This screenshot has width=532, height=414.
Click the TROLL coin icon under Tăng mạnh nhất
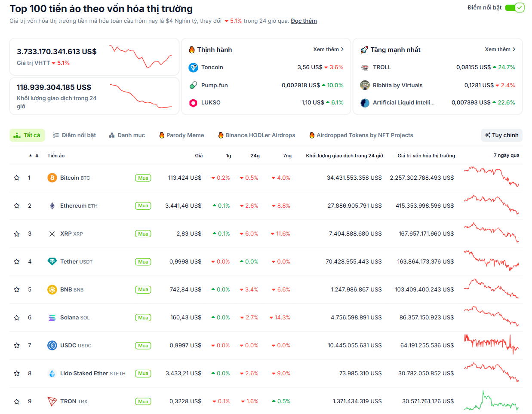click(x=365, y=67)
